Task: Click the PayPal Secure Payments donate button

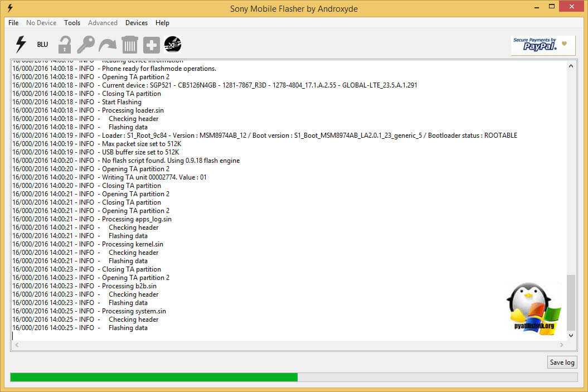Action: pyautogui.click(x=543, y=45)
